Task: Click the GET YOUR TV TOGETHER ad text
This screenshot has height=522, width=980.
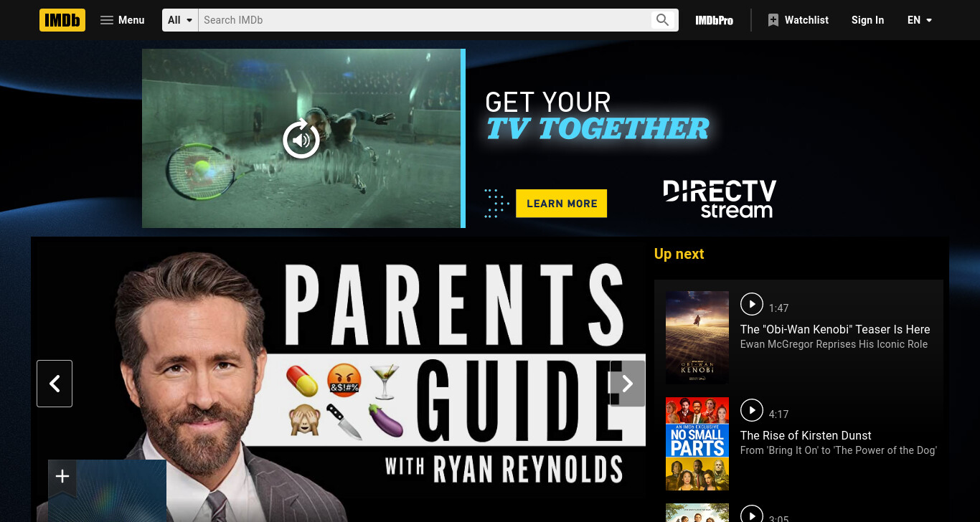Action: pos(597,116)
